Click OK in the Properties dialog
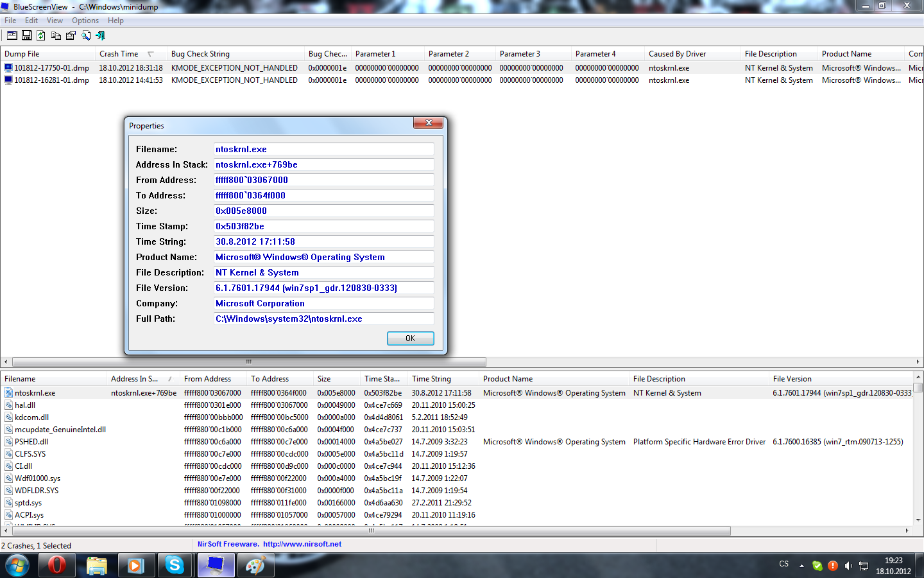This screenshot has width=924, height=578. pos(411,338)
